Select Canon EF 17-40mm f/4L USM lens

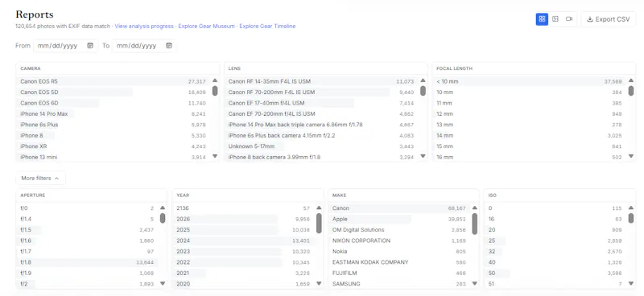pyautogui.click(x=321, y=103)
